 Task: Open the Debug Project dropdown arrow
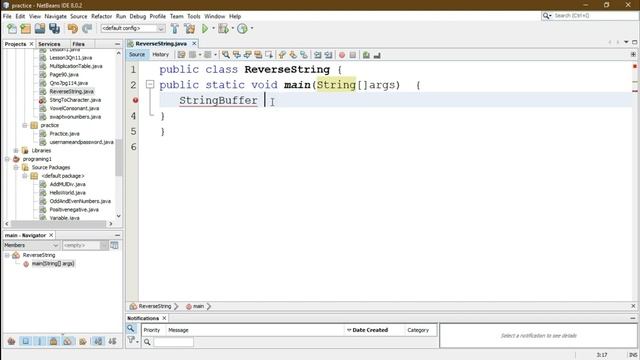[232, 29]
